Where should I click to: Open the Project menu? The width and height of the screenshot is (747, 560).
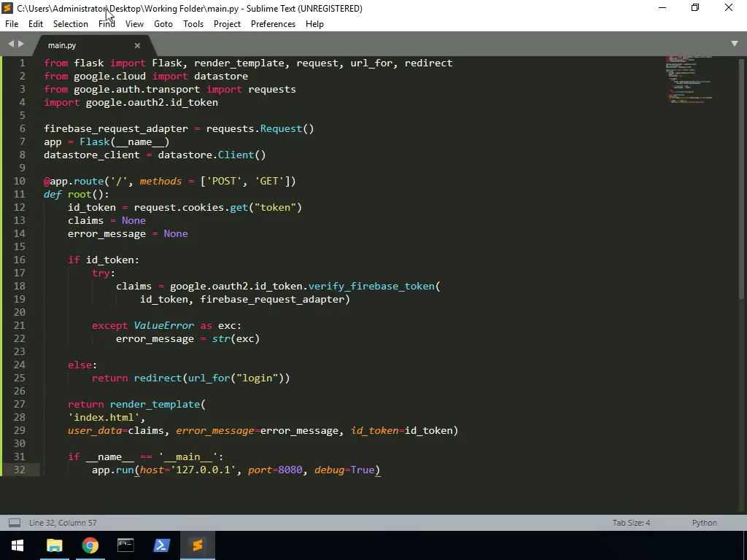pyautogui.click(x=228, y=24)
